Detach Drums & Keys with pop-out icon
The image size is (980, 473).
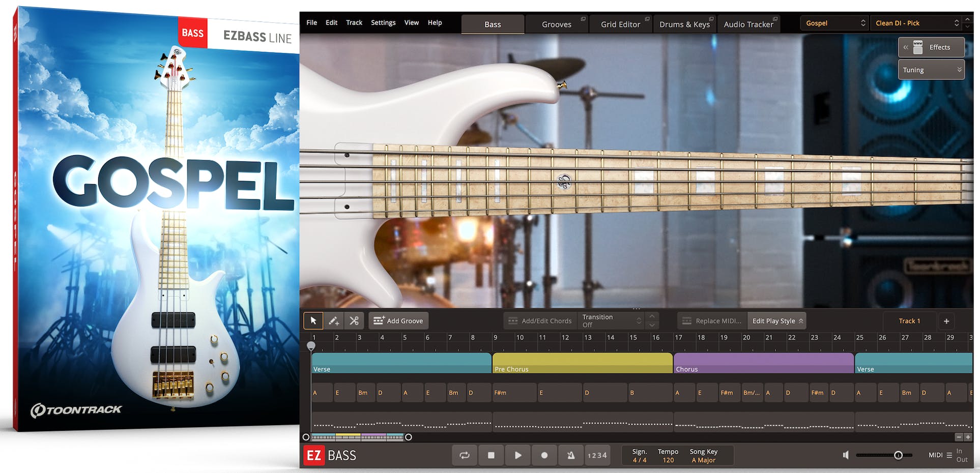(x=711, y=19)
